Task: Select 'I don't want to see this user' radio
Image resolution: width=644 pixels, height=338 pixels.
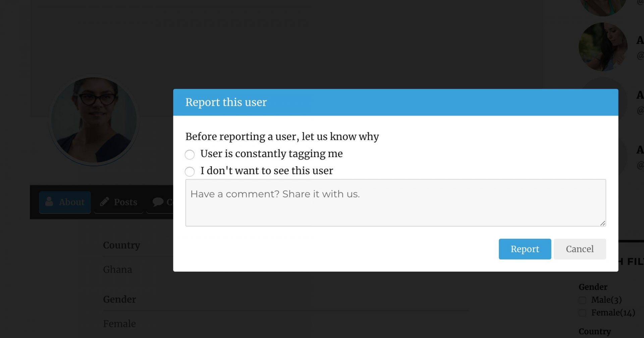Action: tap(190, 172)
